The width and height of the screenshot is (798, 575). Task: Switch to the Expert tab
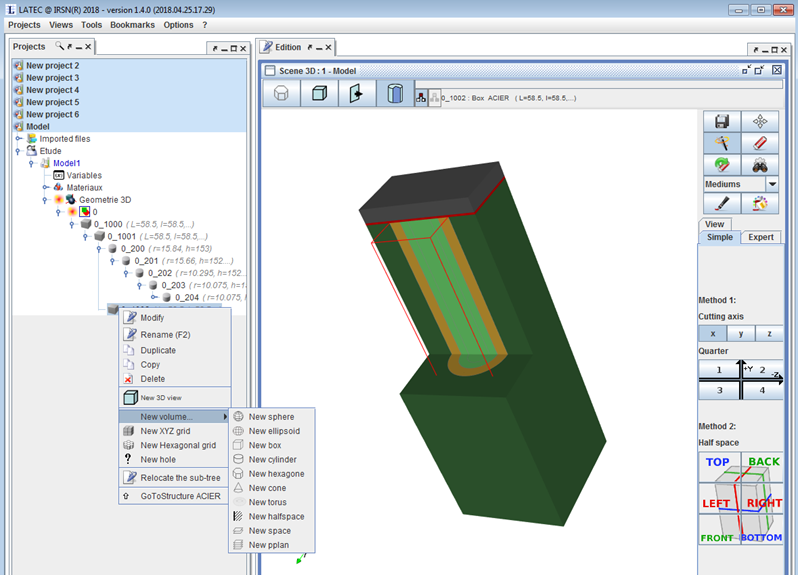pyautogui.click(x=761, y=237)
